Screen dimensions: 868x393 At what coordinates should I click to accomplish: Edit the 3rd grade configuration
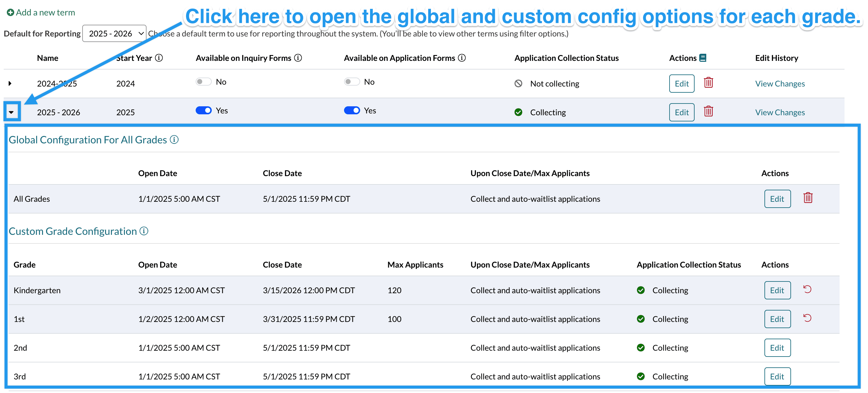[x=777, y=377]
